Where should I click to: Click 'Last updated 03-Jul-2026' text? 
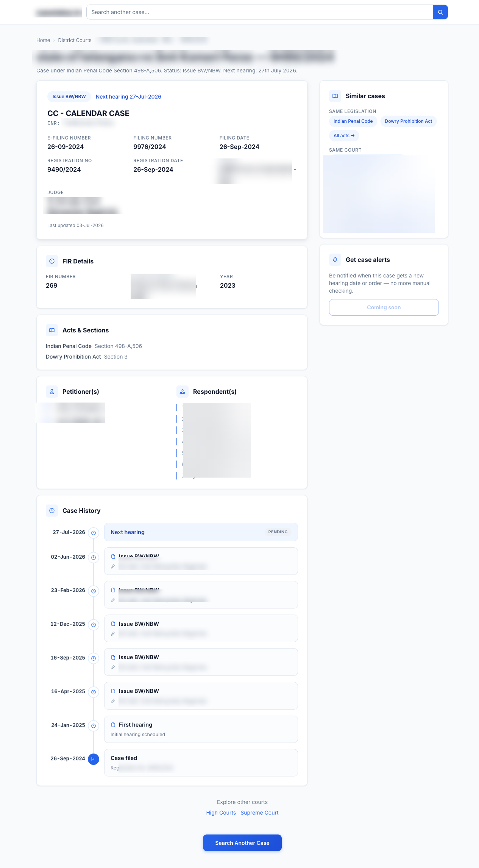pyautogui.click(x=75, y=226)
